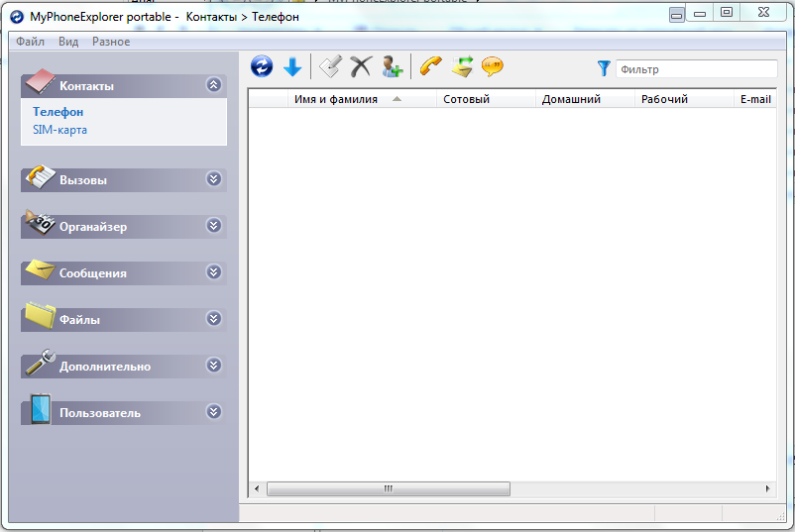The height and width of the screenshot is (532, 795).
Task: Click the Фильтр search field
Action: (696, 69)
